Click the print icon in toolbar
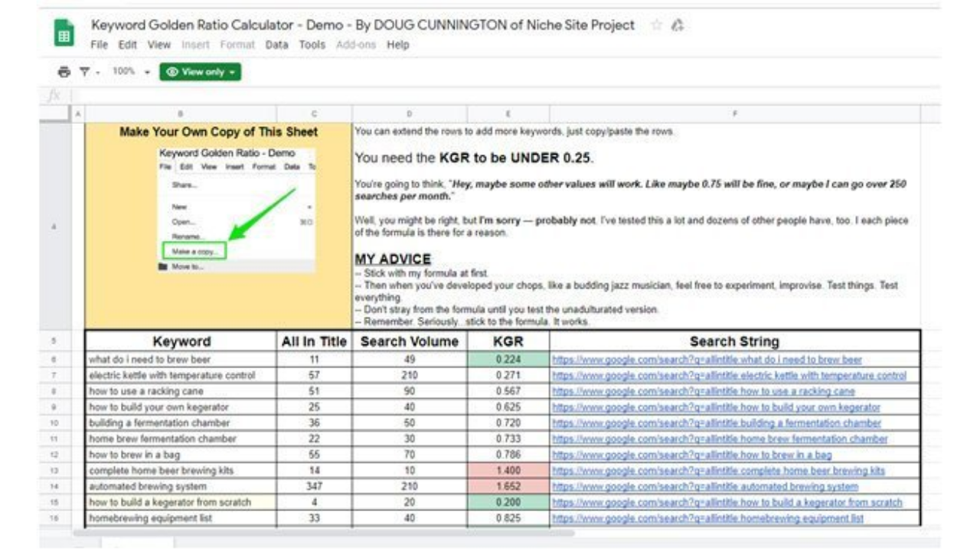980x551 pixels. coord(65,72)
